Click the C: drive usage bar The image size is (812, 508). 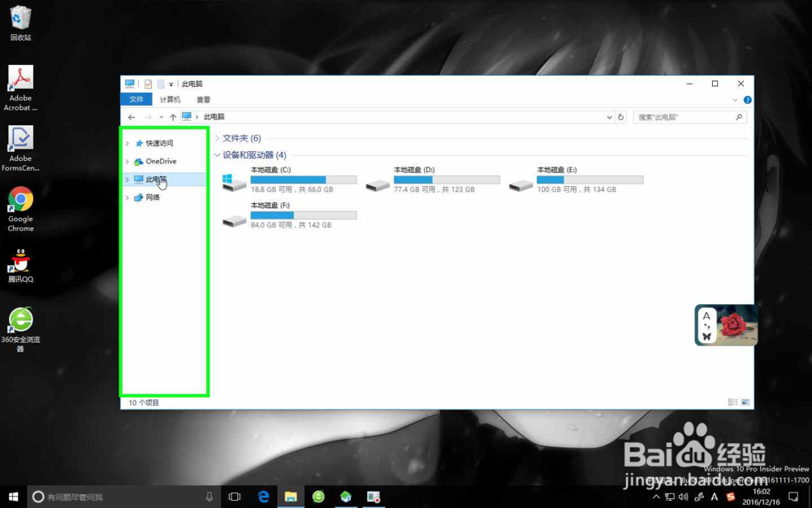coord(304,180)
